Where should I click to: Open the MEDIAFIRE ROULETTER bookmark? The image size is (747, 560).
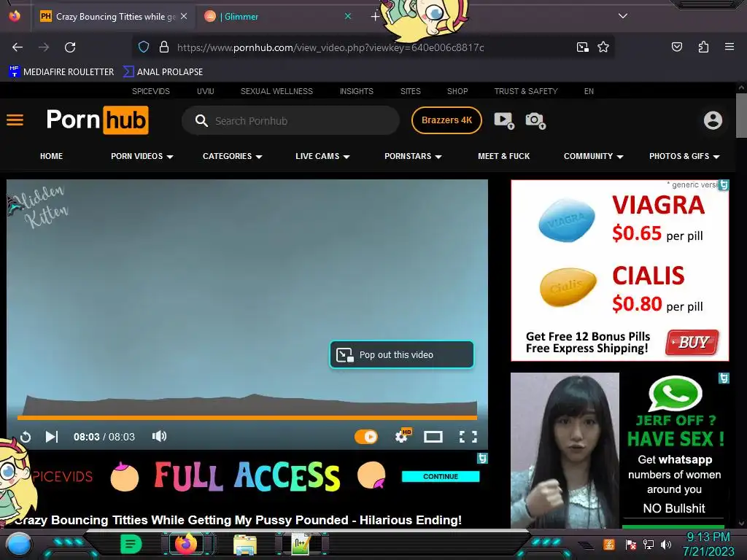pyautogui.click(x=61, y=72)
